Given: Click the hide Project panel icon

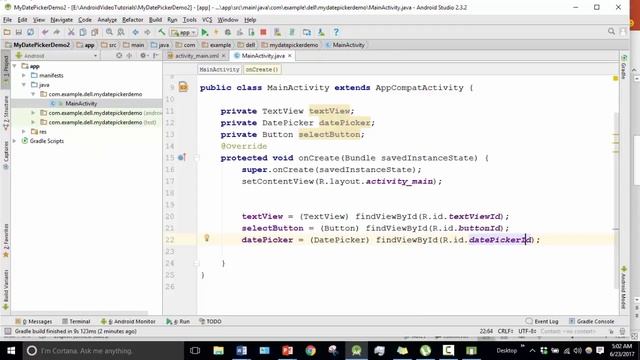Looking at the screenshot, I should pos(156,56).
